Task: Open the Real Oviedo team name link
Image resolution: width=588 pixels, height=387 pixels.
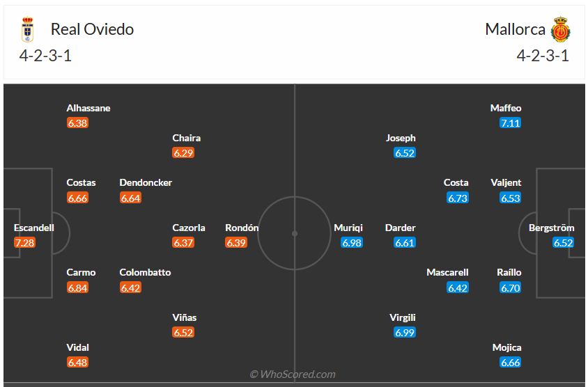Action: click(92, 29)
